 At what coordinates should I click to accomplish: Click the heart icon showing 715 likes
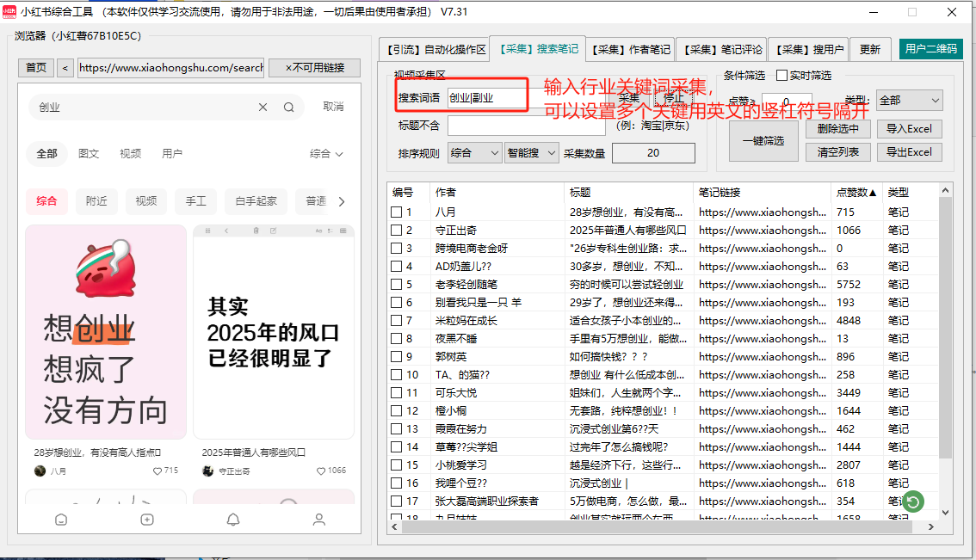point(158,471)
